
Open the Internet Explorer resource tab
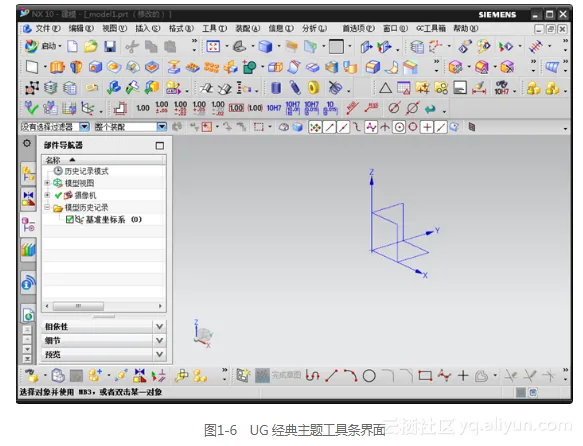tap(28, 314)
